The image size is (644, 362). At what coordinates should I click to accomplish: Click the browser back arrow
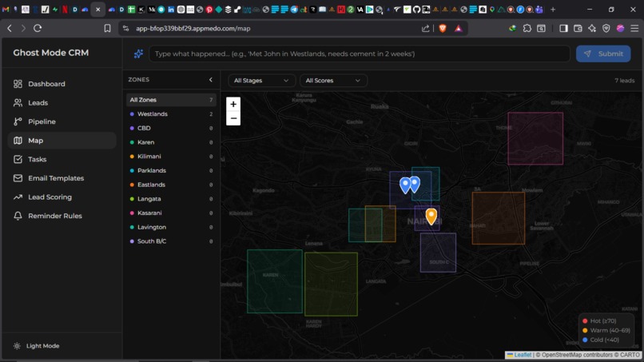point(10,28)
